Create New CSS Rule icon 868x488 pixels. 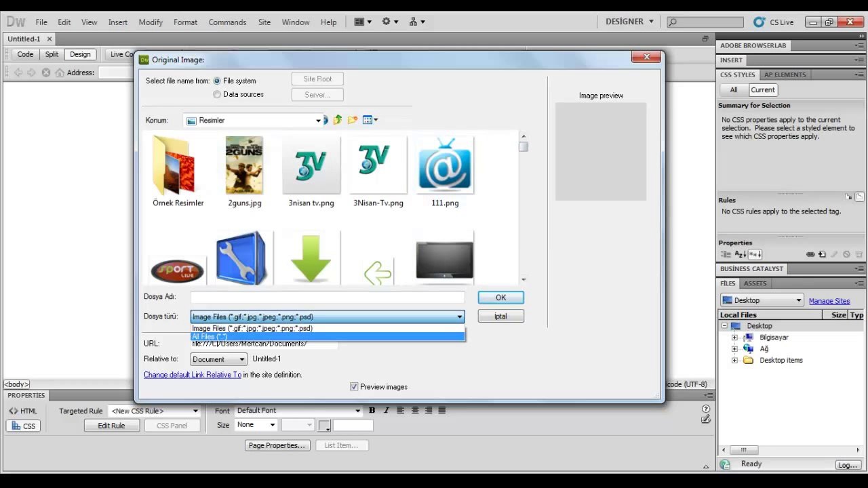823,254
